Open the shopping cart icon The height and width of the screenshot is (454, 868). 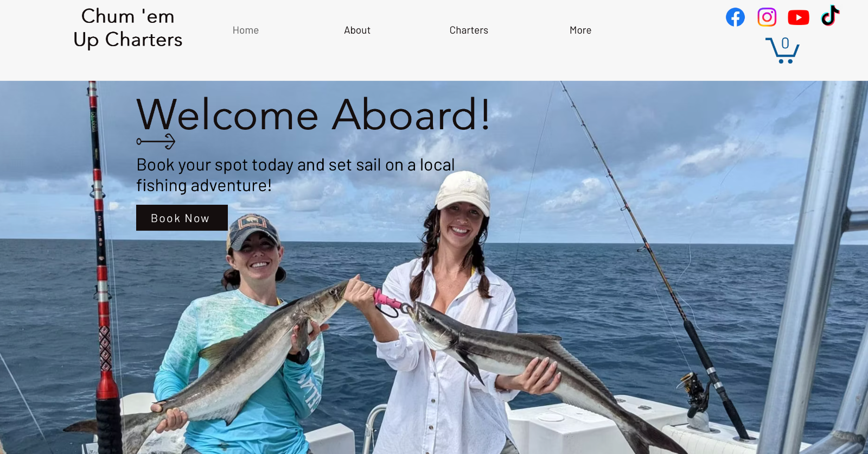tap(782, 50)
